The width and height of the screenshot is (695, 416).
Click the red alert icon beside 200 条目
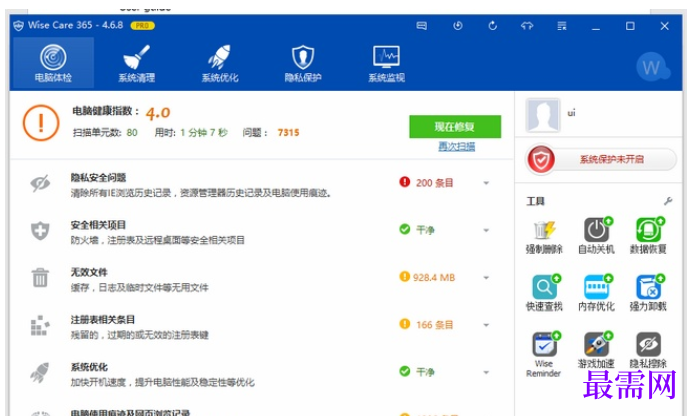(x=404, y=182)
